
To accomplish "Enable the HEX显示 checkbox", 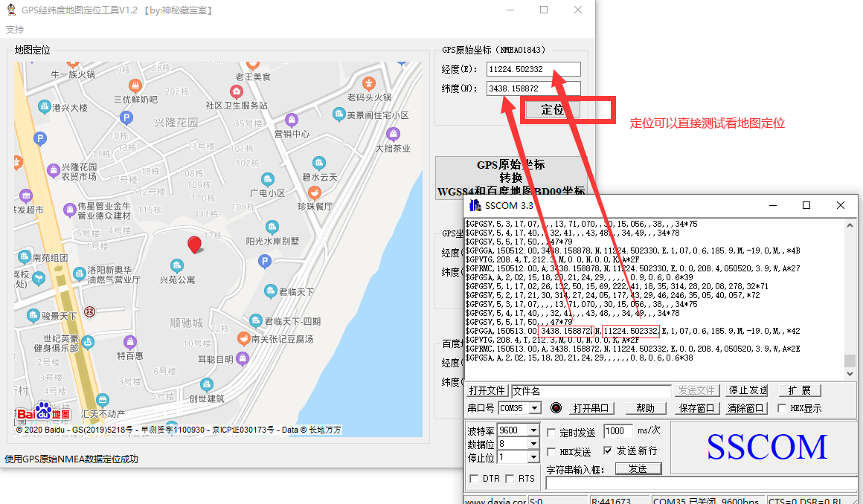I will pos(782,407).
